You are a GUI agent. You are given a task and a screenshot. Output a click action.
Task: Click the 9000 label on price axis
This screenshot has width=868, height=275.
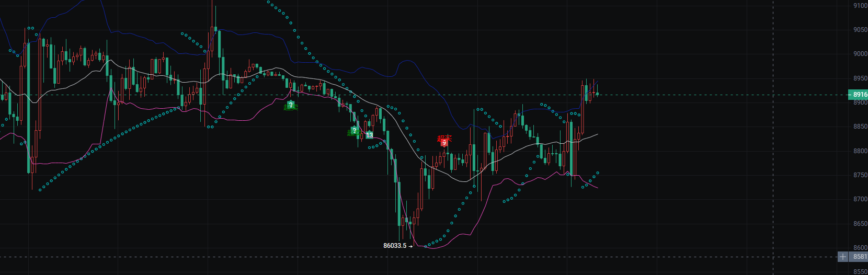tap(860, 54)
